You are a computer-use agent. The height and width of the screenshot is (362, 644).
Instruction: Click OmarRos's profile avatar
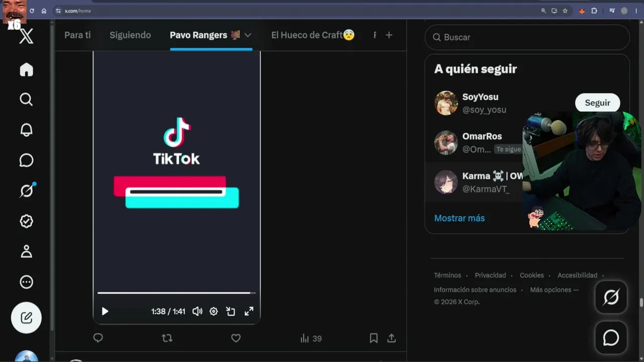click(446, 142)
